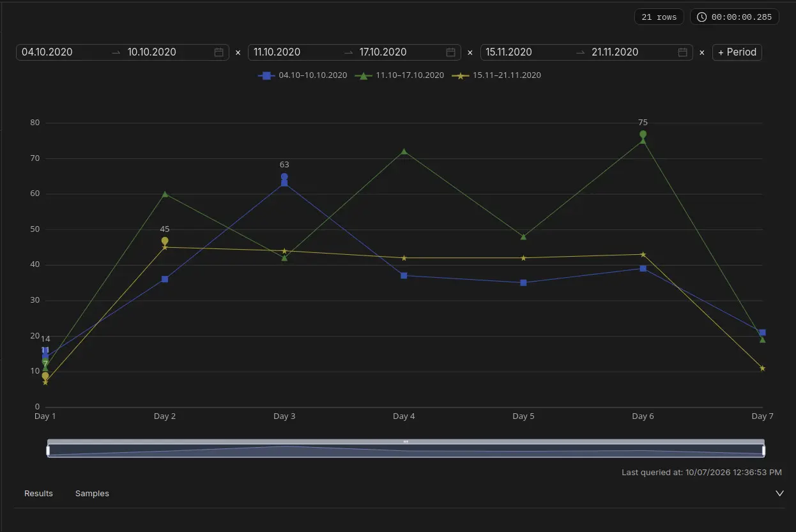Click the blue square point at Day 7
This screenshot has width=796, height=532.
(x=763, y=332)
